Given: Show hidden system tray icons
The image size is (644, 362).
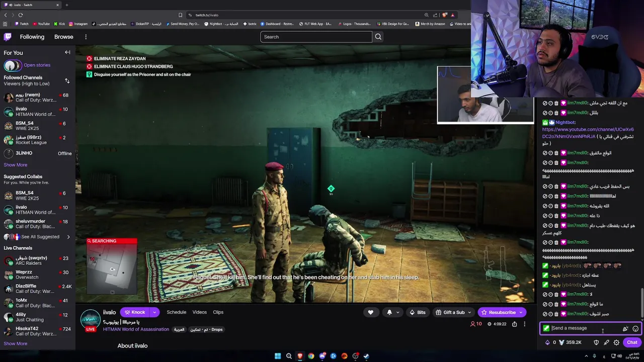Looking at the screenshot, I should click(x=586, y=356).
